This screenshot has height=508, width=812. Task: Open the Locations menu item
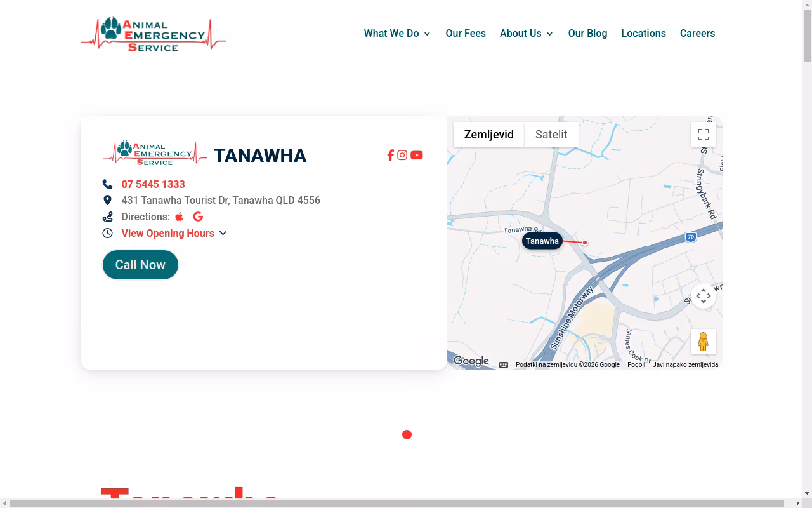coord(643,34)
